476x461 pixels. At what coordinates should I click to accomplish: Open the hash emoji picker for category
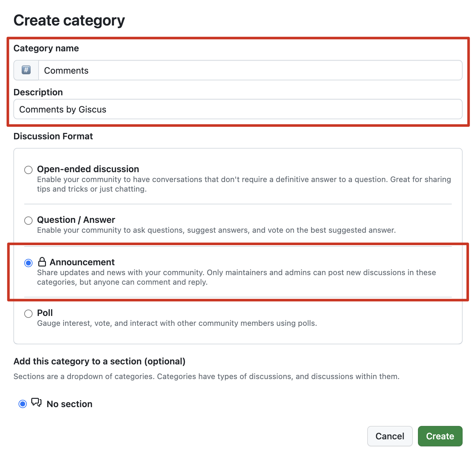26,70
